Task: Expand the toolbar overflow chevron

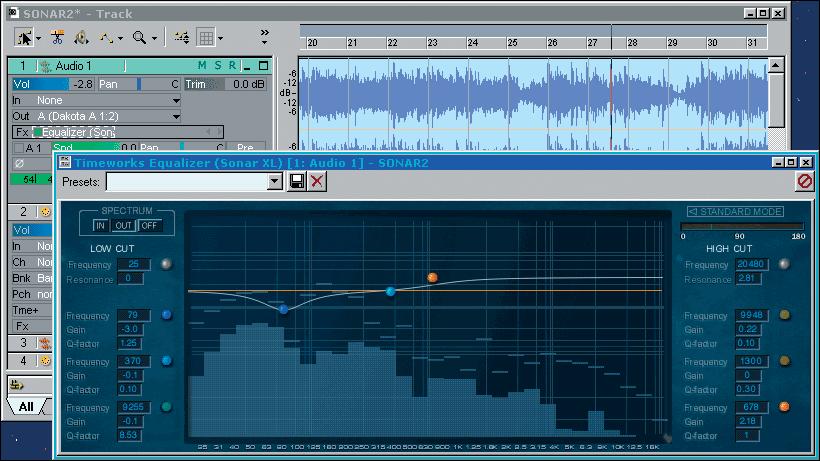Action: coord(265,37)
